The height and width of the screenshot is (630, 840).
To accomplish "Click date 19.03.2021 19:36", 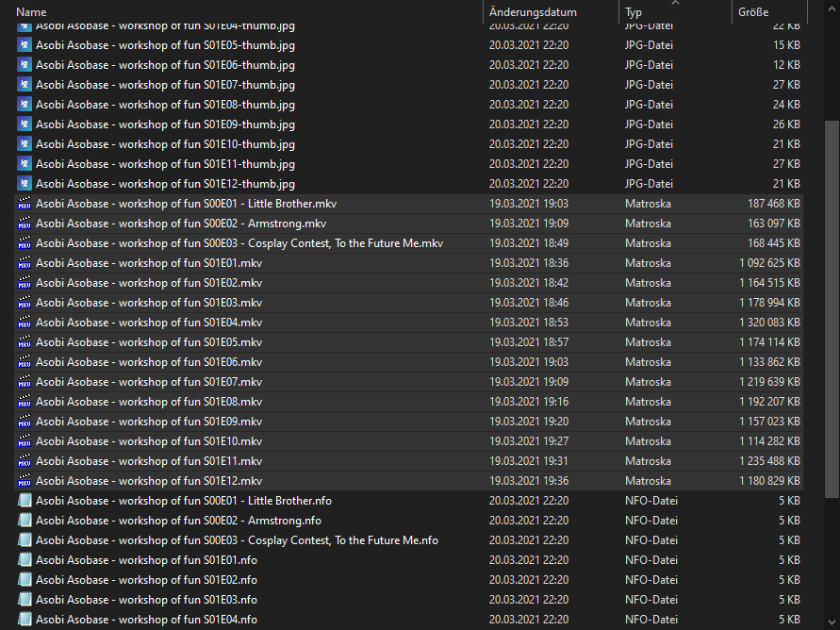I will [x=529, y=481].
